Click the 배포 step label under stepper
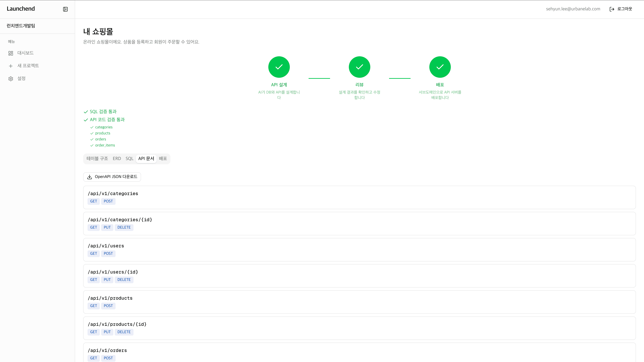This screenshot has width=644, height=362. [440, 85]
